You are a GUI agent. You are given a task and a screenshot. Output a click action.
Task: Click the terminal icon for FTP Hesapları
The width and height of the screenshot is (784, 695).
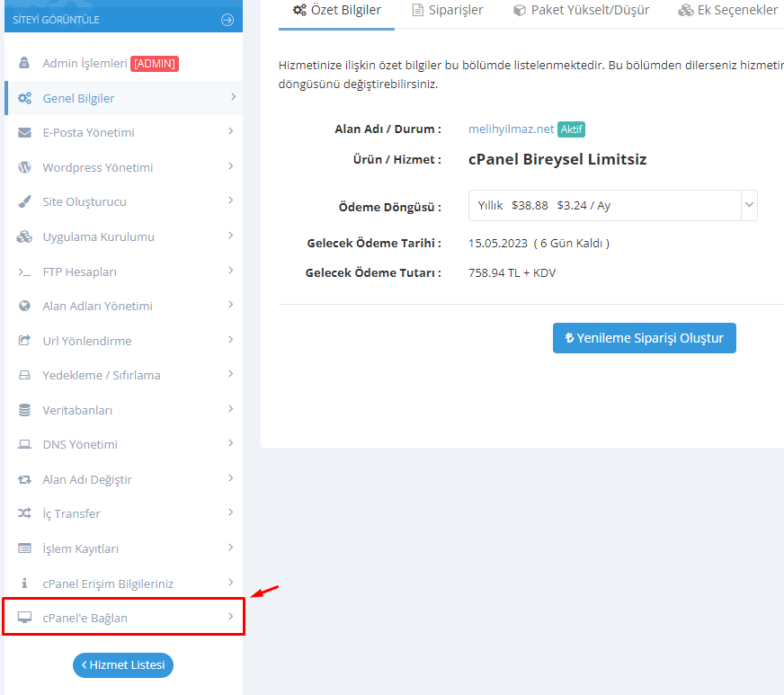25,272
